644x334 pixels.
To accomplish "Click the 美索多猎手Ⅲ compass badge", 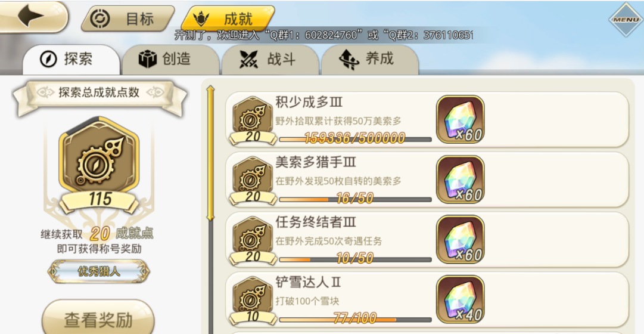I will [253, 181].
